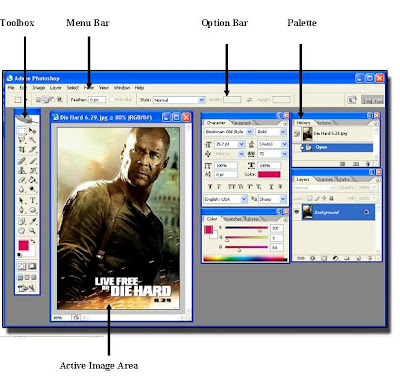Swap foreground and background colors
The image size is (400, 377).
point(33,241)
